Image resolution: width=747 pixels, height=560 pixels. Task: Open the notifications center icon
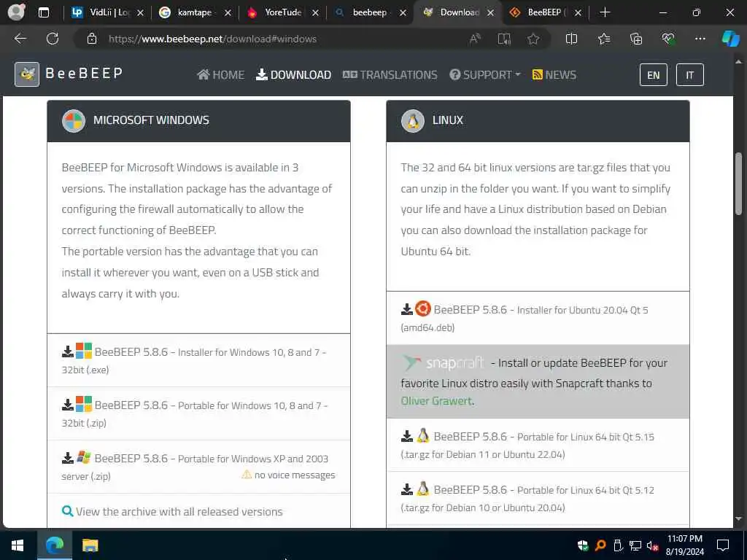pos(723,545)
